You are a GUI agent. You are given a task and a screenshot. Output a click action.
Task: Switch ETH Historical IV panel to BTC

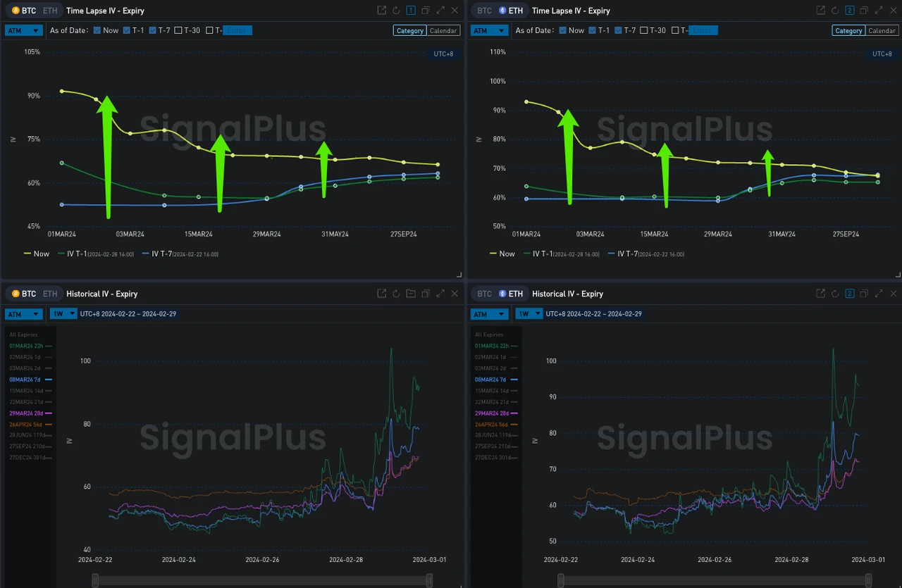(484, 294)
